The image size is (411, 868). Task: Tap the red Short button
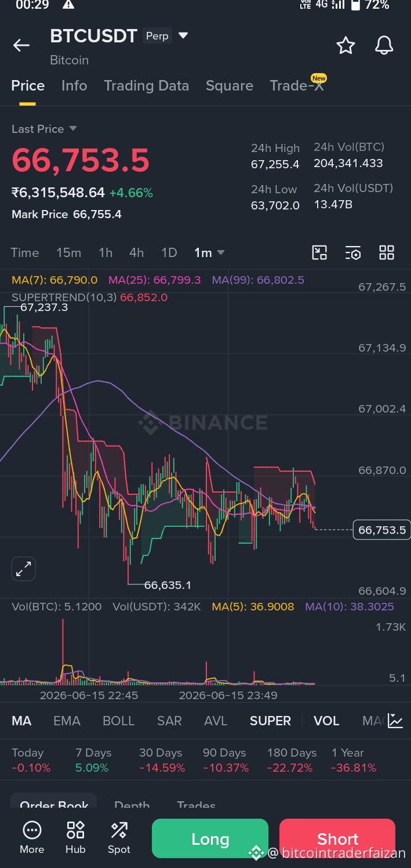tap(337, 838)
